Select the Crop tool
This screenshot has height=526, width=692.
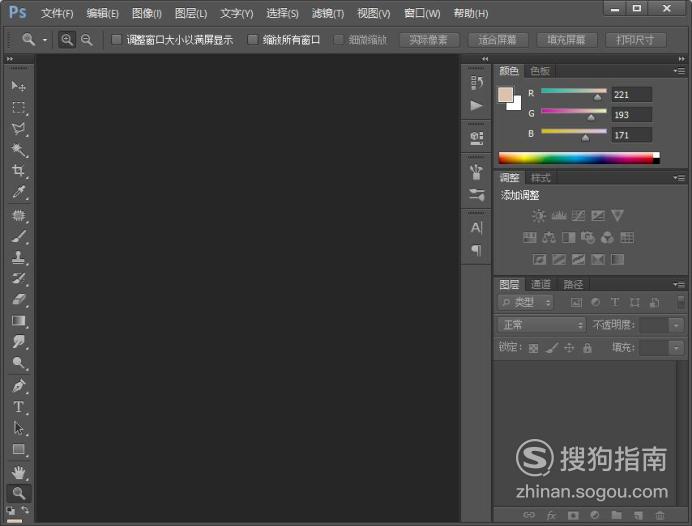[x=19, y=171]
